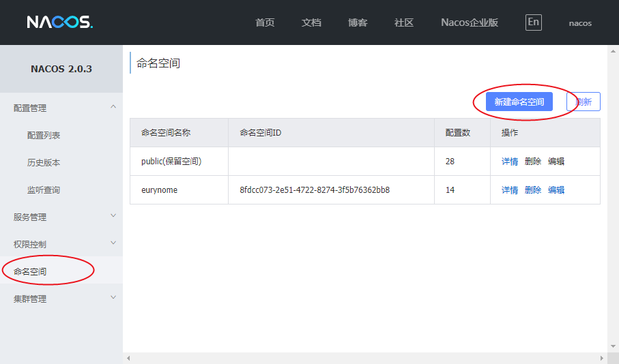619x364 pixels.
Task: Click the 刷新 button
Action: pyautogui.click(x=584, y=102)
